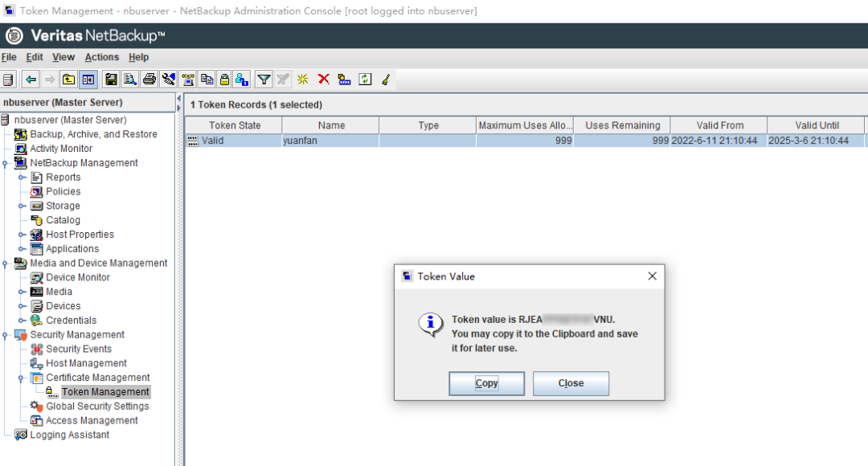Click the Veritas NetBackup logo icon
Viewport: 868px width, 466px height.
pos(14,36)
